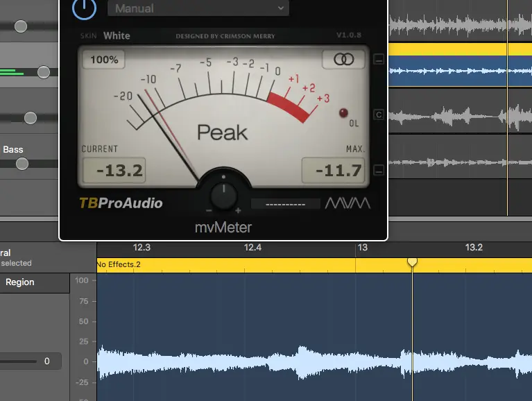Click the MVM logo icon

348,203
